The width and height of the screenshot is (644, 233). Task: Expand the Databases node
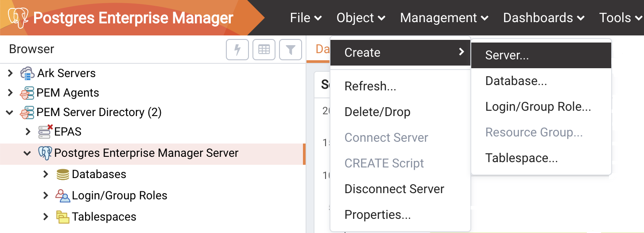(46, 175)
